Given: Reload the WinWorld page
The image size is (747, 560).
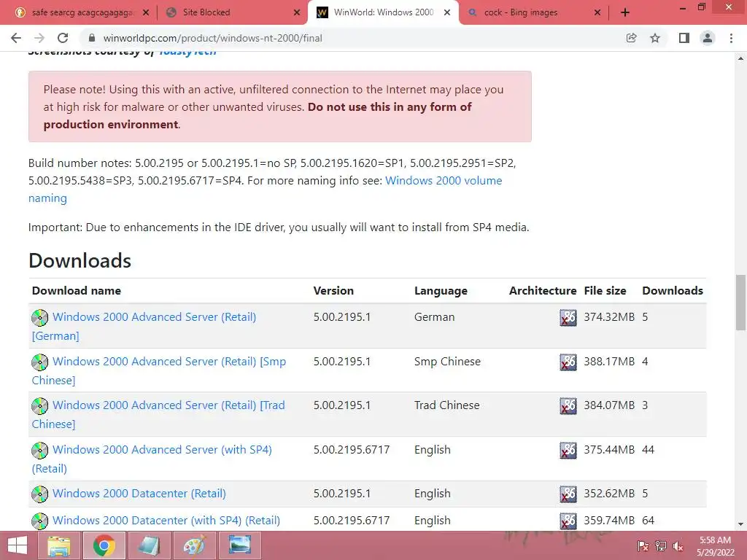Looking at the screenshot, I should [63, 38].
